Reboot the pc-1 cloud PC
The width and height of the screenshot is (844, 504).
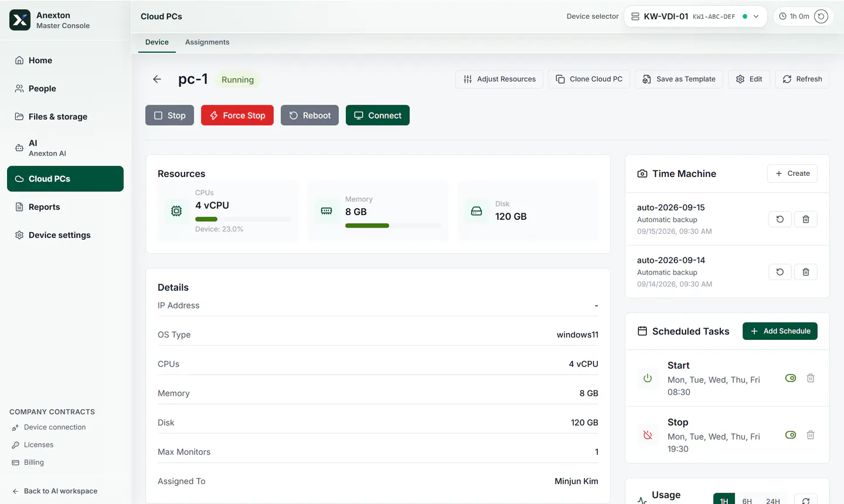(x=309, y=115)
